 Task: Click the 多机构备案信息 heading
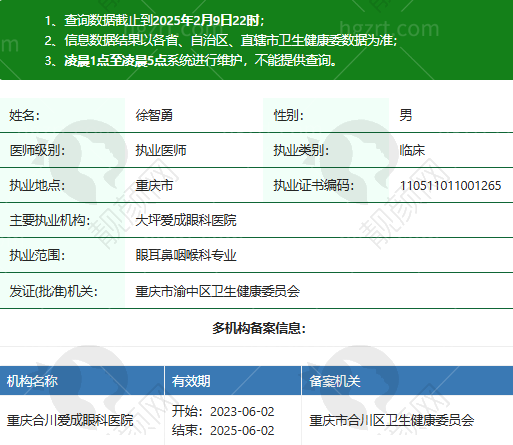coord(259,328)
